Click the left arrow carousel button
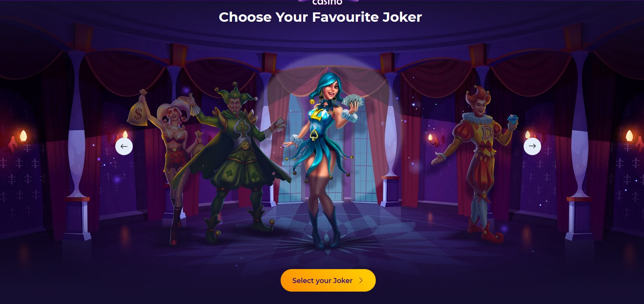Screen dimensions: 644x304 124,146
